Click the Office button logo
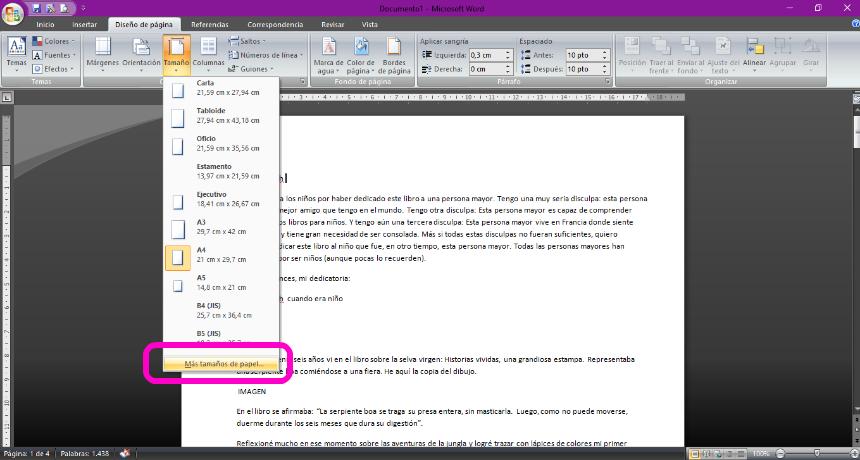Viewport: 860px width, 460px height. coord(13,11)
